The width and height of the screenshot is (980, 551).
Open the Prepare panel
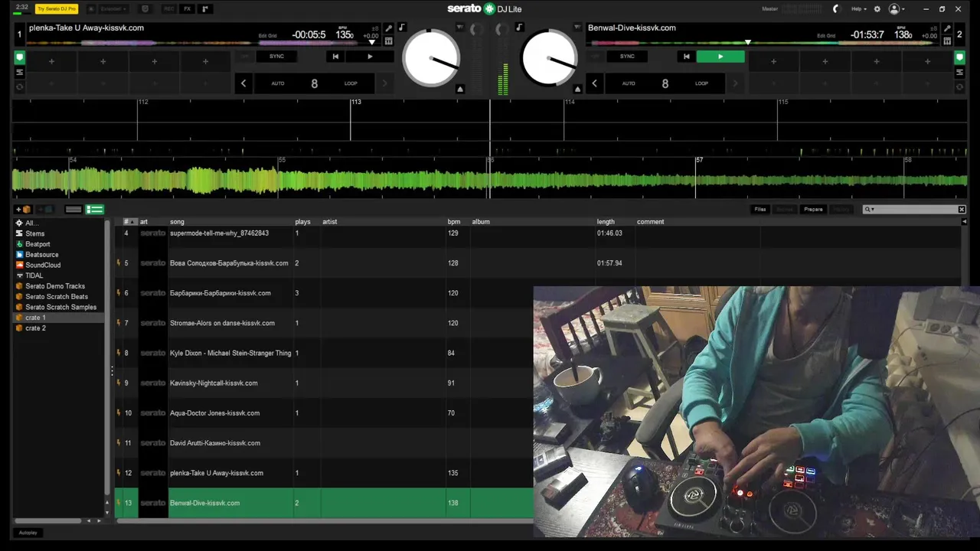pyautogui.click(x=813, y=209)
